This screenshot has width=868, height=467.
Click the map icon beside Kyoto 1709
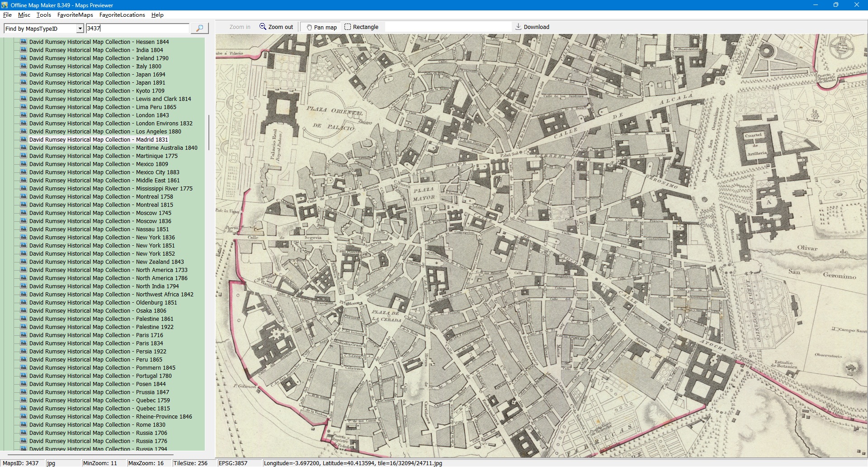24,91
